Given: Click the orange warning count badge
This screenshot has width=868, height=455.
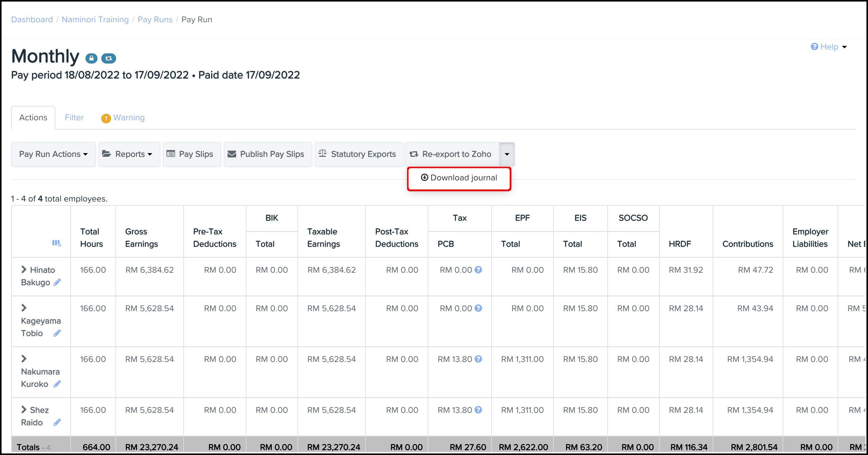Looking at the screenshot, I should click(x=106, y=118).
